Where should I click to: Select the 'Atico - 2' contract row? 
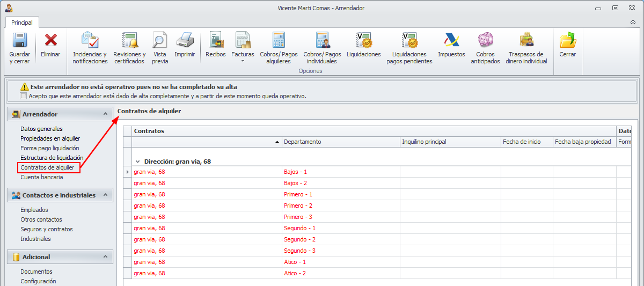click(295, 274)
